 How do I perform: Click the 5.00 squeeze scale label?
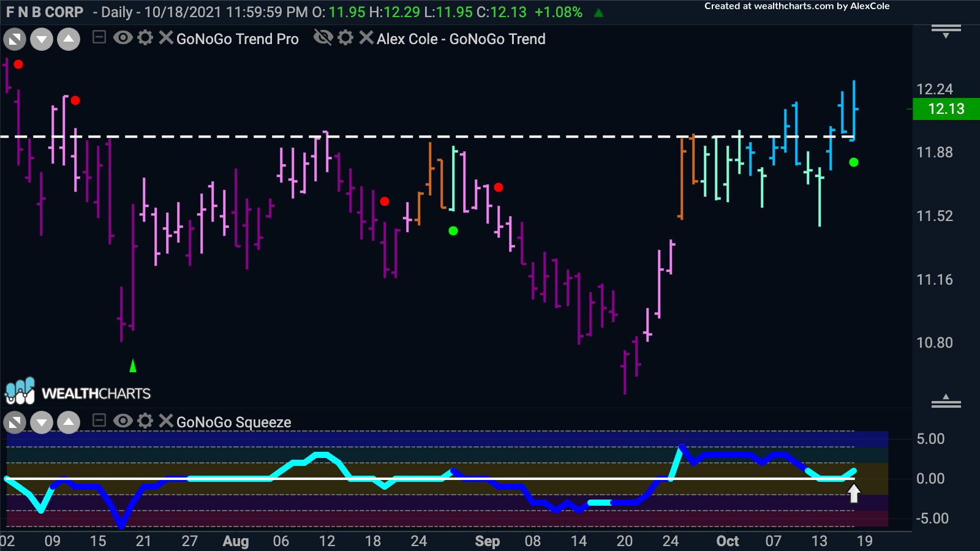click(930, 439)
